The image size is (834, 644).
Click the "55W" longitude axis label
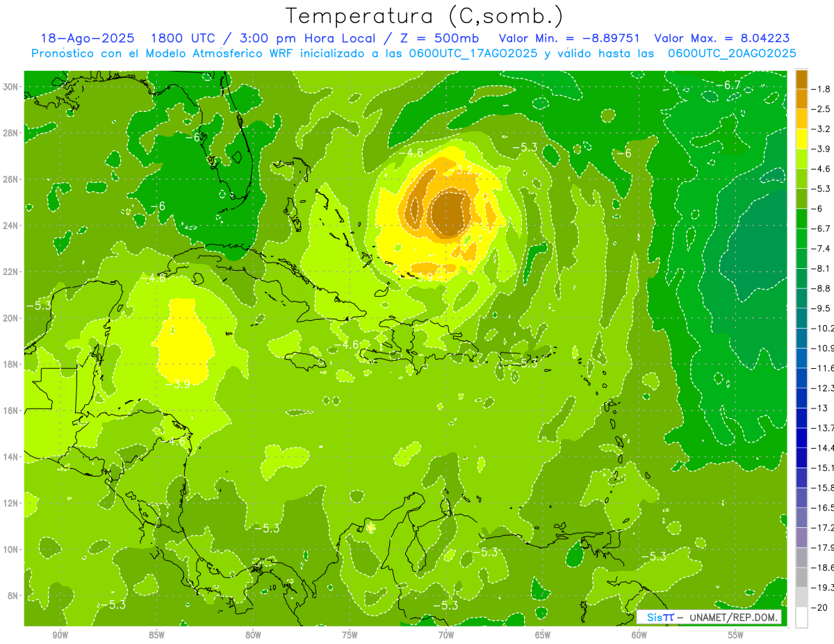tap(736, 635)
